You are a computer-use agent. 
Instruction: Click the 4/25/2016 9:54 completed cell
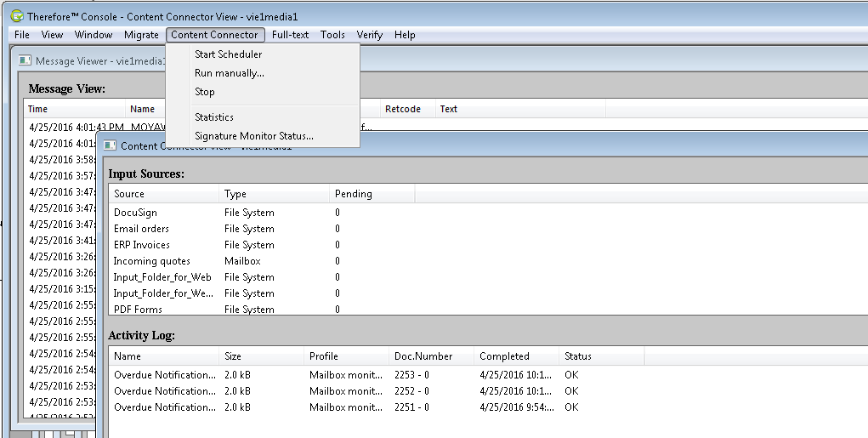(x=517, y=407)
